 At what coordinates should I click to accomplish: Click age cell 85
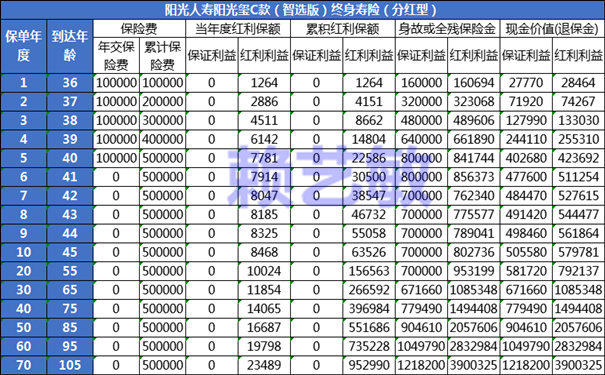(x=70, y=328)
